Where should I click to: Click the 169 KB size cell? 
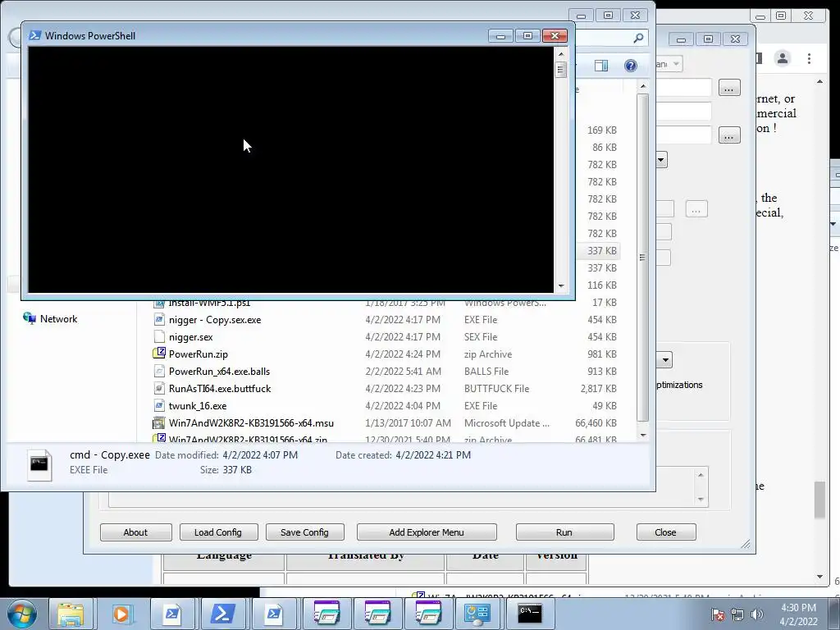coord(601,130)
